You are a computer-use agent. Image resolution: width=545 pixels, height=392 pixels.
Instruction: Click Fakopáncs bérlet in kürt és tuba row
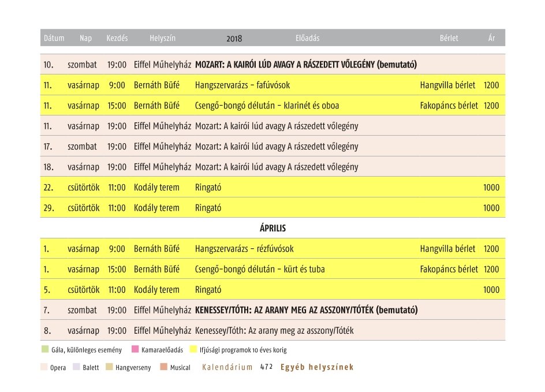pyautogui.click(x=449, y=270)
